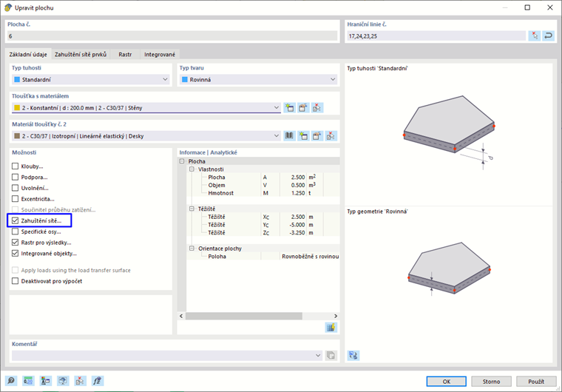Click the Storno button
The height and width of the screenshot is (392, 562).
coord(491,381)
